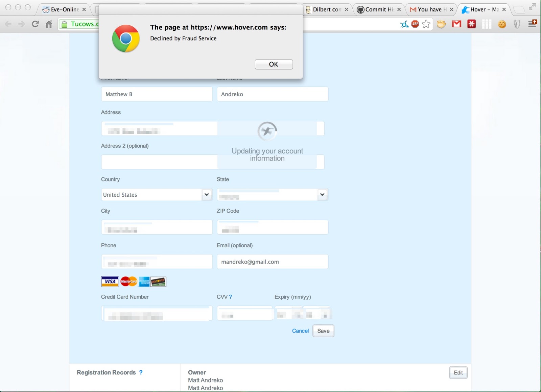Screen dimensions: 541x392
Task: Open the cookie extension icon
Action: coord(502,24)
